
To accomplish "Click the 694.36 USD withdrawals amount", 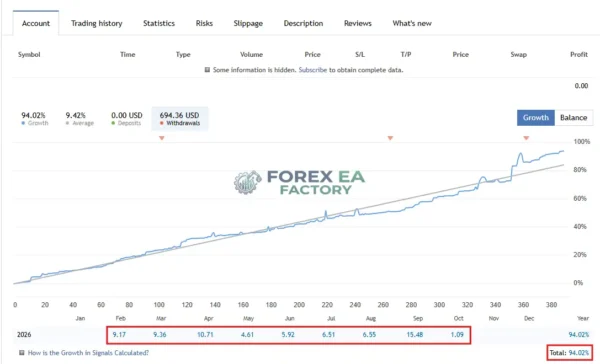I will (x=179, y=115).
